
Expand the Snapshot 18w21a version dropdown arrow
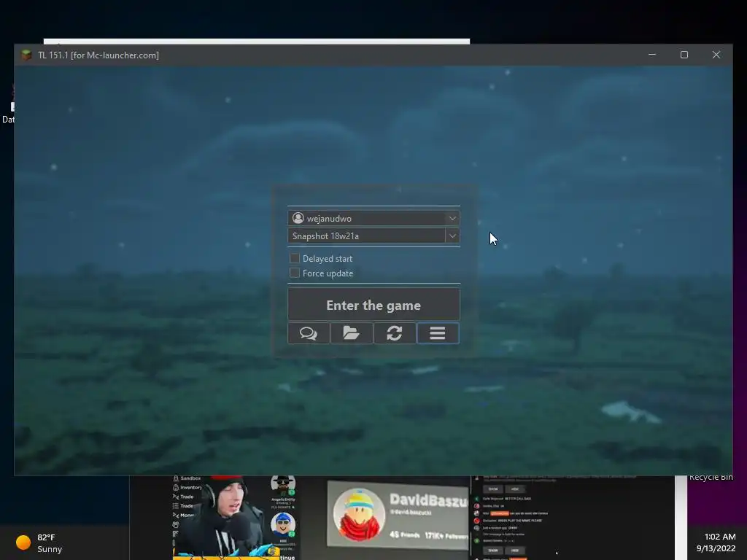tap(452, 236)
